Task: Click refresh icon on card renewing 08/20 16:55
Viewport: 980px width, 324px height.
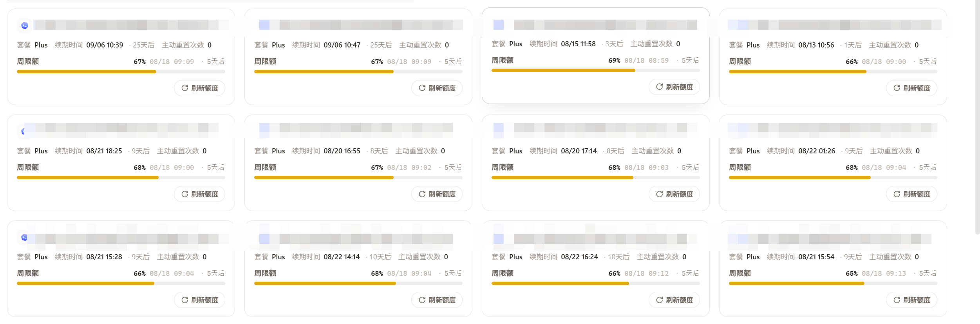Action: (422, 194)
